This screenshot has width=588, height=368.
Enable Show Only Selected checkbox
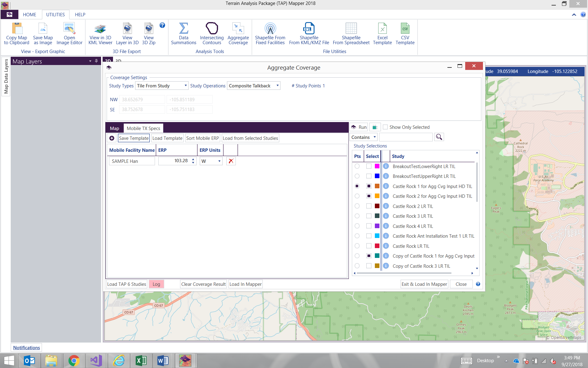tap(385, 127)
